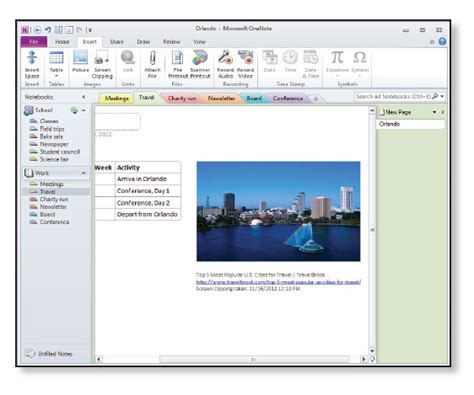
Task: Switch to the Review ribbon tab
Action: (171, 42)
